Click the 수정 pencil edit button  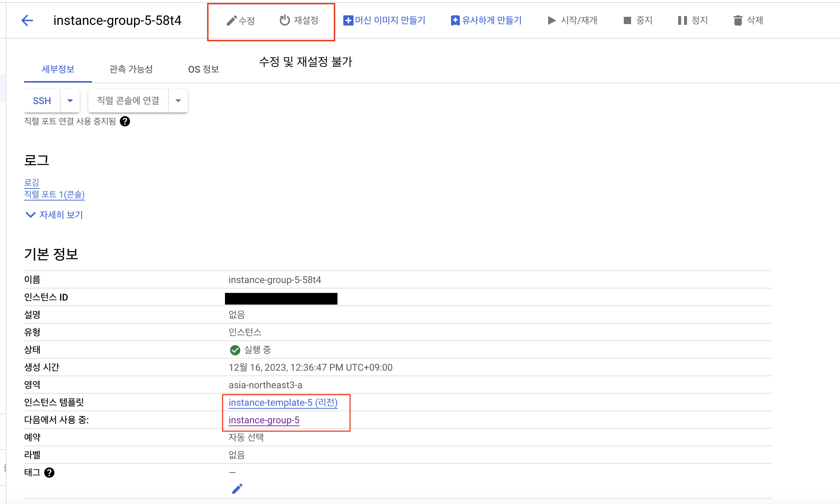240,20
